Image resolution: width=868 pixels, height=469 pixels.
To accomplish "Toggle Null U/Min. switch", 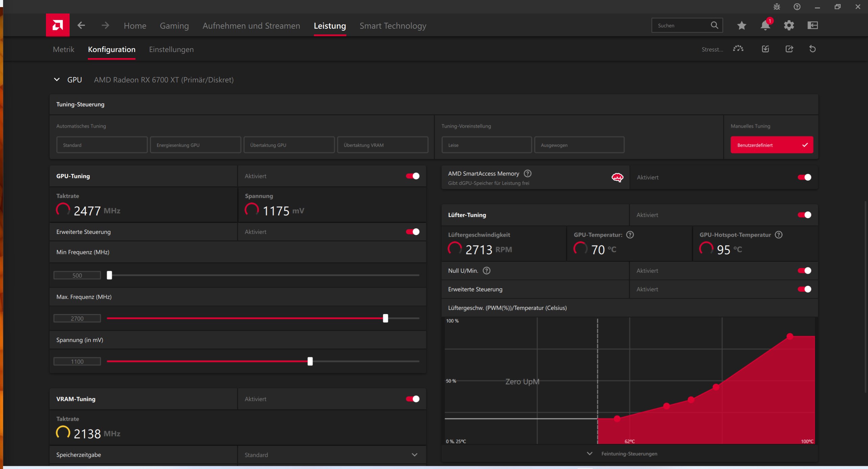I will (x=804, y=270).
